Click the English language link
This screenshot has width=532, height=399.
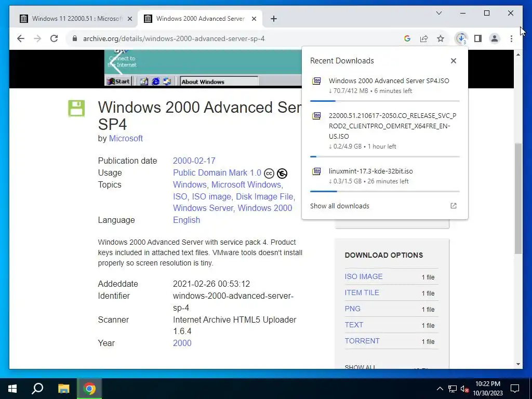187,220
